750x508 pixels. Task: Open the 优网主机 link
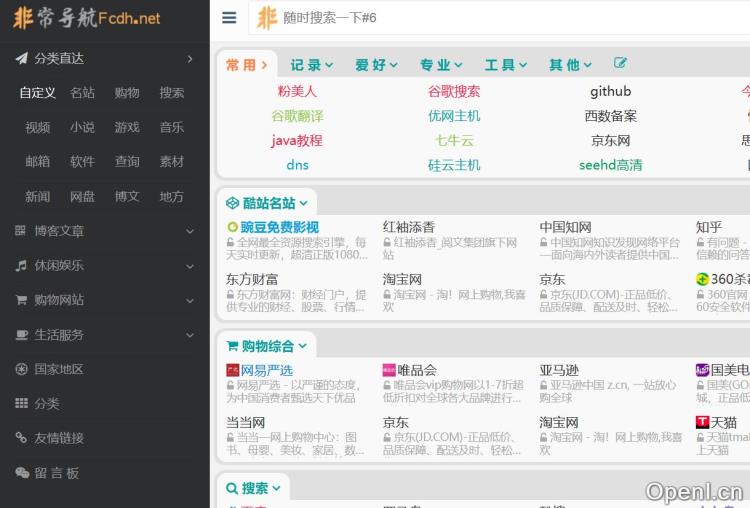pyautogui.click(x=454, y=116)
